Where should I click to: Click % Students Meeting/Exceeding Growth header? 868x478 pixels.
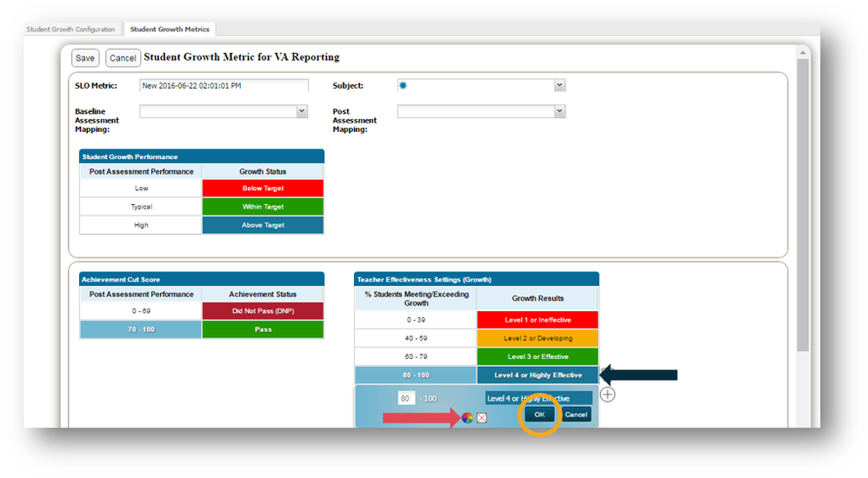(x=416, y=298)
